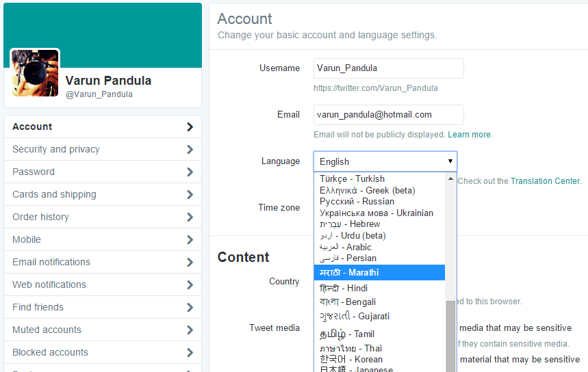Click the profile avatar photo

point(35,72)
